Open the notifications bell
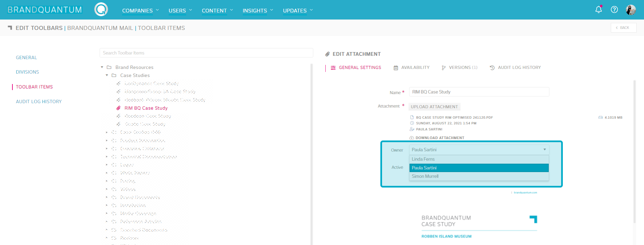This screenshot has height=245, width=644. pyautogui.click(x=598, y=9)
